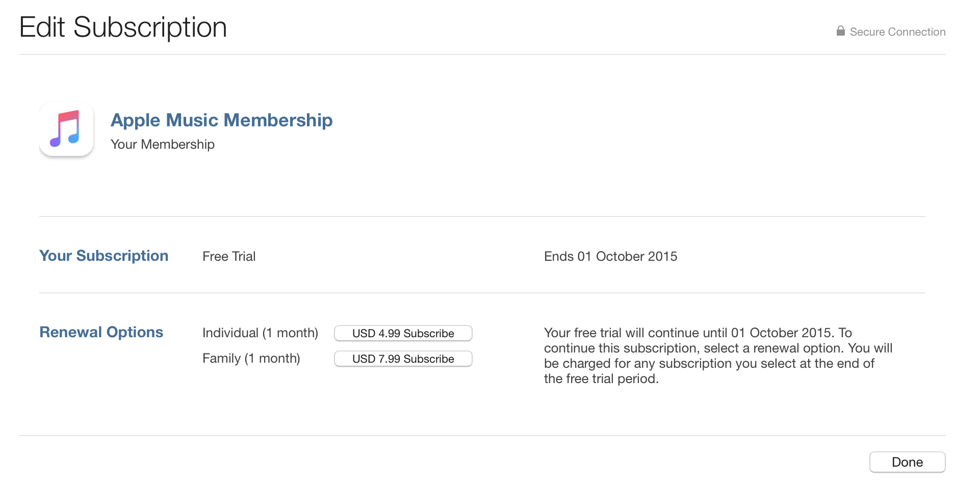The width and height of the screenshot is (980, 488).
Task: Select the Renewal Options heading
Action: (x=101, y=332)
